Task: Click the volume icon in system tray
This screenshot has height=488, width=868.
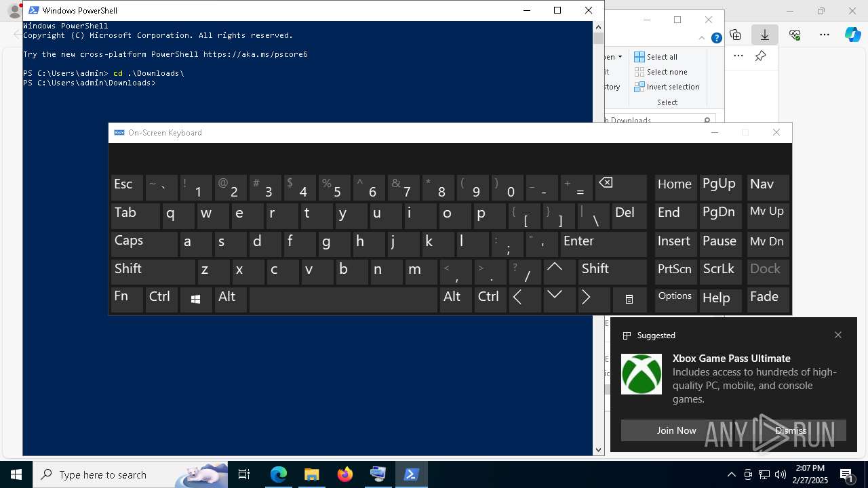Action: 781,474
